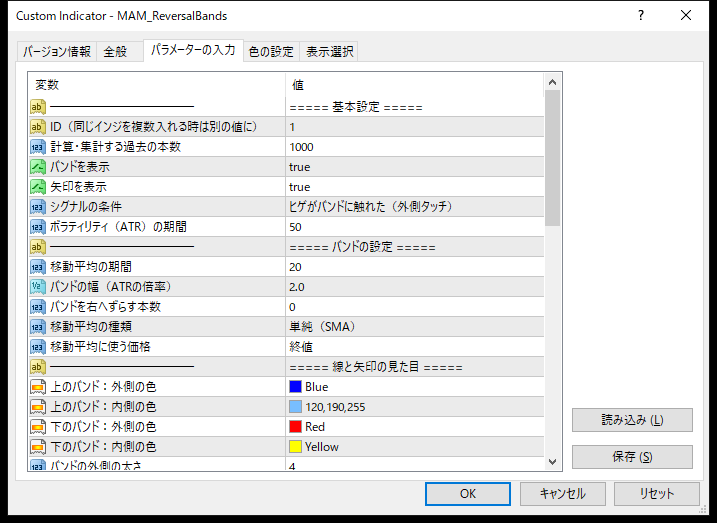
Task: Click the 読み込み (L) button
Action: click(632, 420)
